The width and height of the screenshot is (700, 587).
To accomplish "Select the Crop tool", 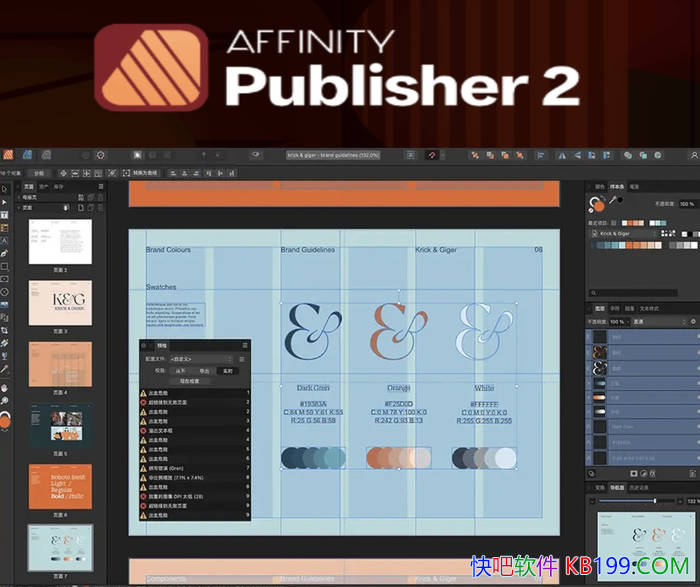I will (4, 330).
